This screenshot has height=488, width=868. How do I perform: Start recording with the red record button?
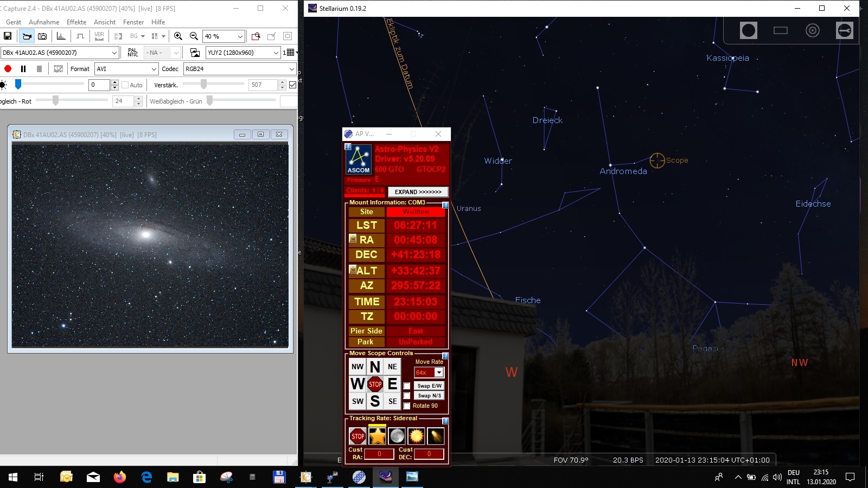tap(8, 69)
